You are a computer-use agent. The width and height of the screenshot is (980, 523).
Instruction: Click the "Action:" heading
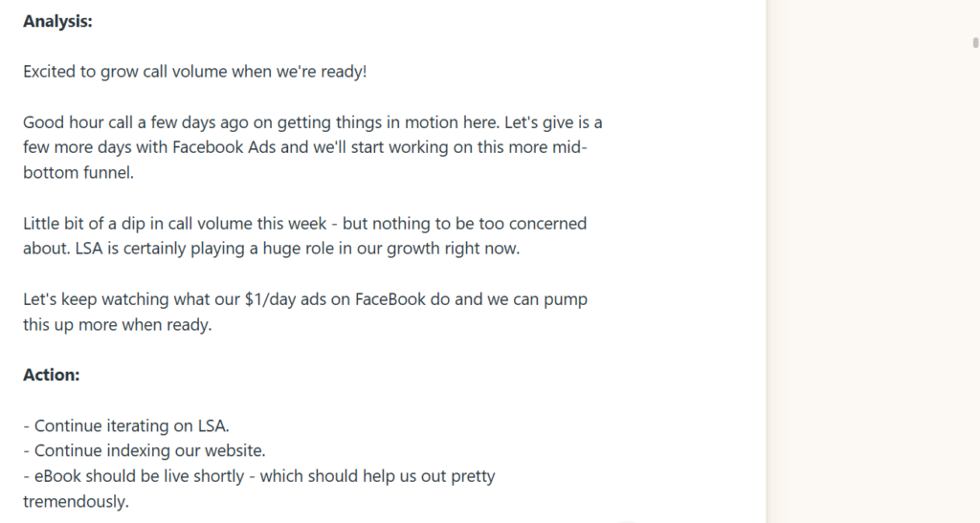pyautogui.click(x=51, y=375)
